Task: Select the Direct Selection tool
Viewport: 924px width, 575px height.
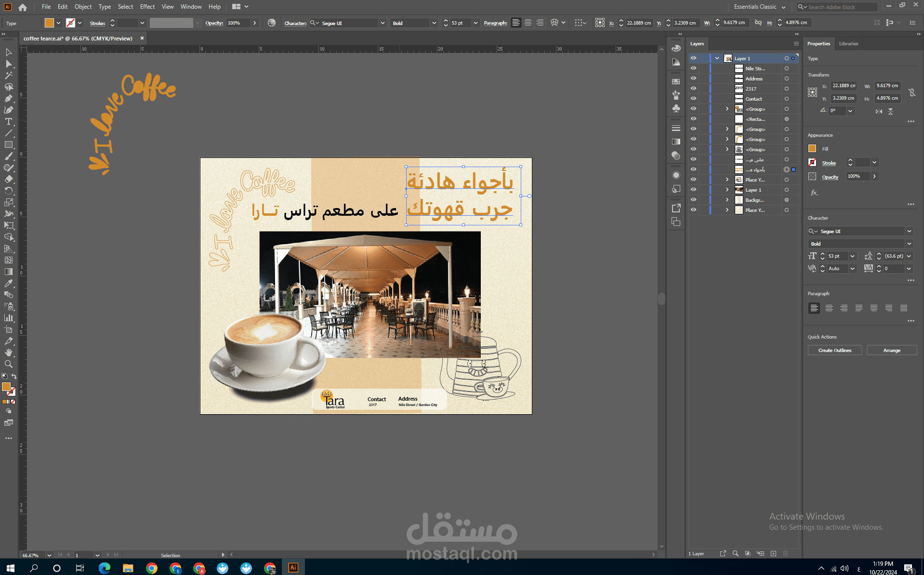Action: 9,64
